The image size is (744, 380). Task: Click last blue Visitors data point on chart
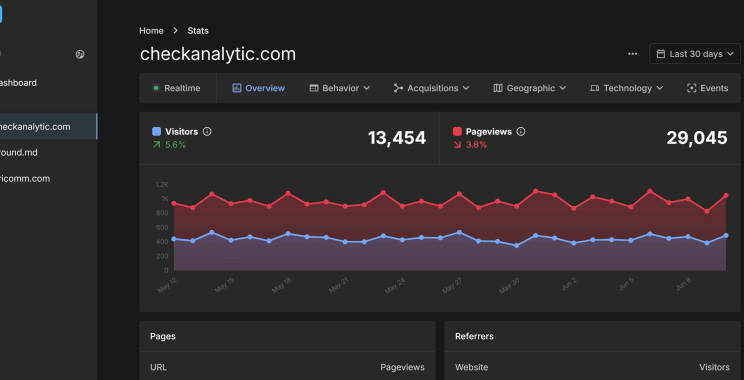pos(726,235)
